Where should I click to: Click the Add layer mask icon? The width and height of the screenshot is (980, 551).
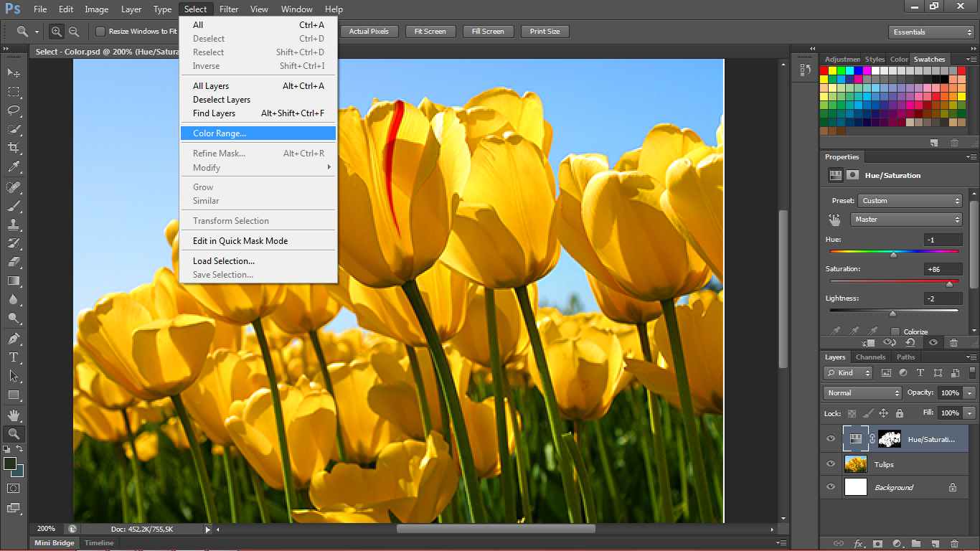877,544
